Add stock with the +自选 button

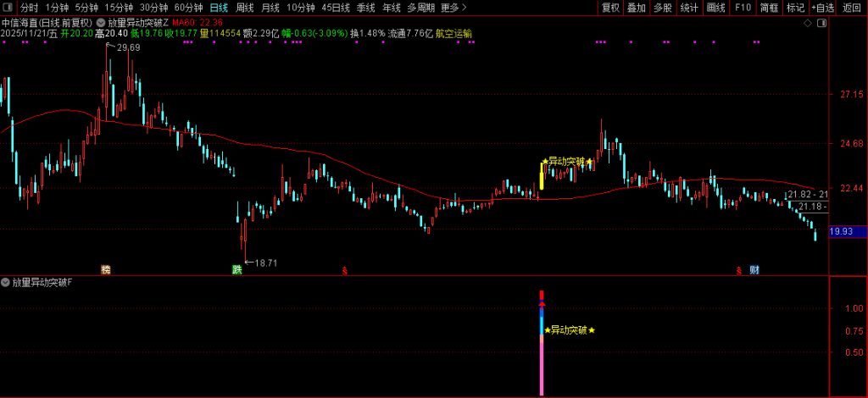point(821,8)
